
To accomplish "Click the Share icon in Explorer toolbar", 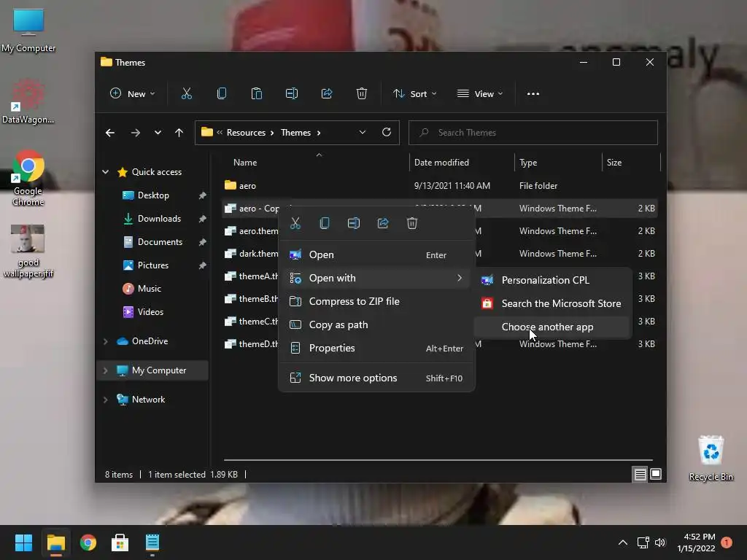I will pos(327,94).
